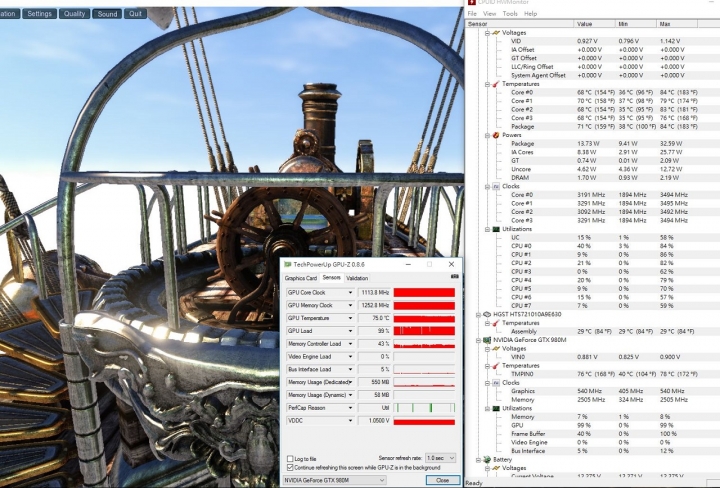
Task: Open the GPU selector showing GeForce GTX 980M
Action: [334, 480]
